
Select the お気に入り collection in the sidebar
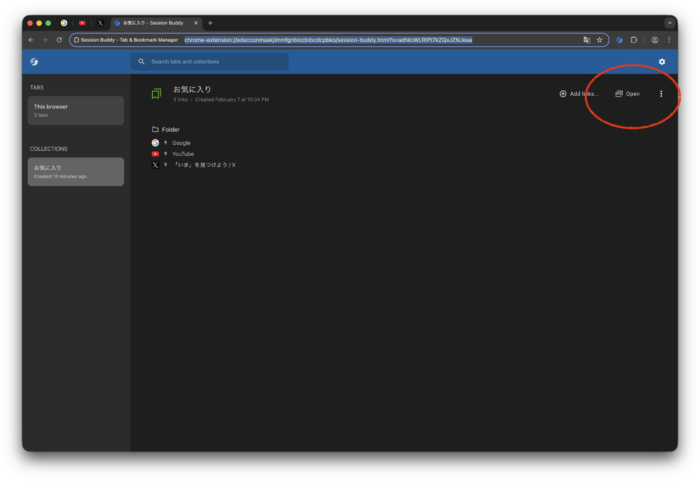[x=76, y=171]
